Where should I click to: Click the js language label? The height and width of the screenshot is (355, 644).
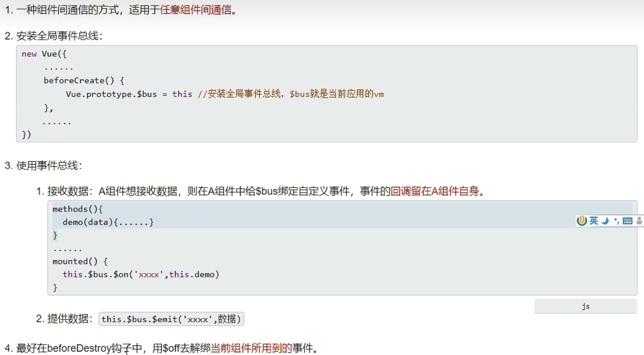pyautogui.click(x=586, y=306)
